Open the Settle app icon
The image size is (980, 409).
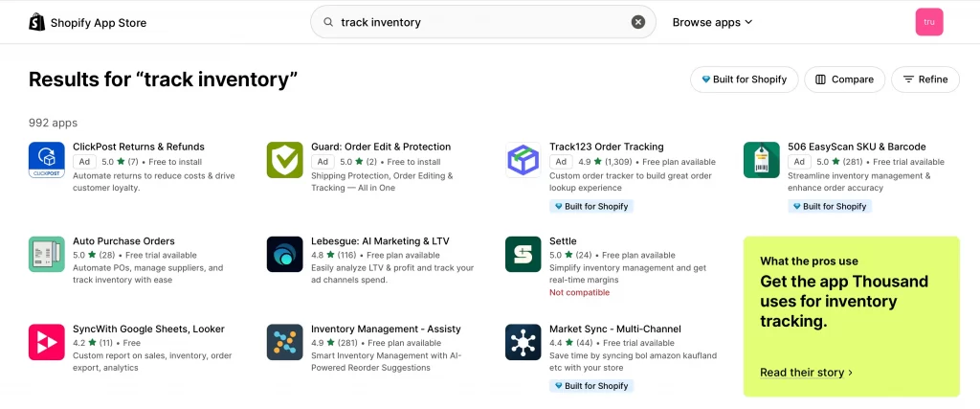coord(523,254)
